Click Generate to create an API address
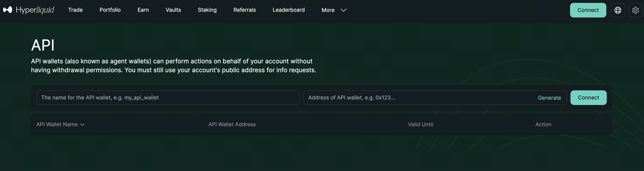This screenshot has width=644, height=171. pos(549,98)
